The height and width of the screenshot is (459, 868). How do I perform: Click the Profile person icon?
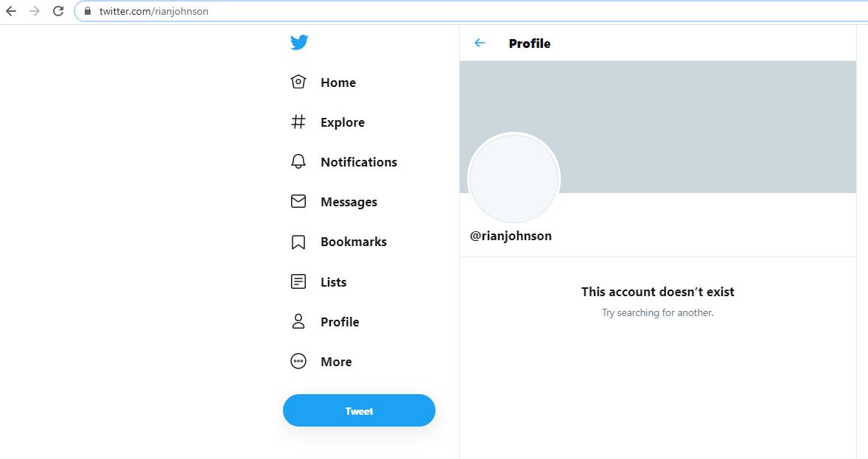pos(298,321)
